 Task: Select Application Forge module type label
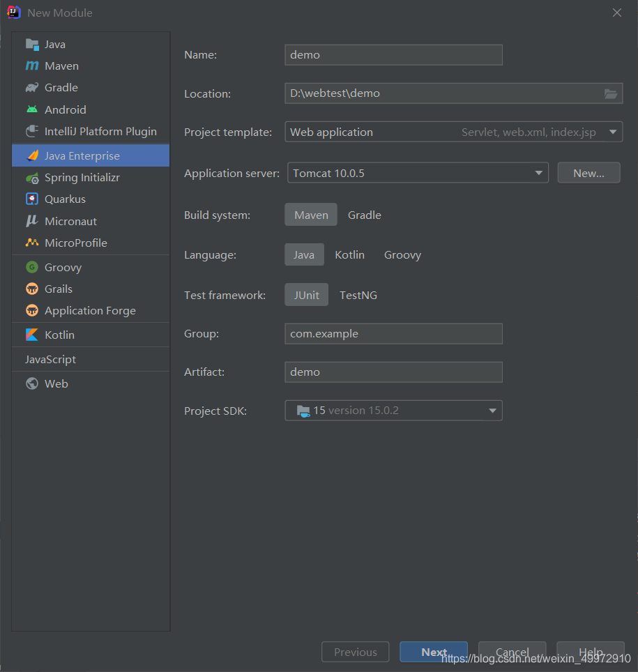[91, 311]
